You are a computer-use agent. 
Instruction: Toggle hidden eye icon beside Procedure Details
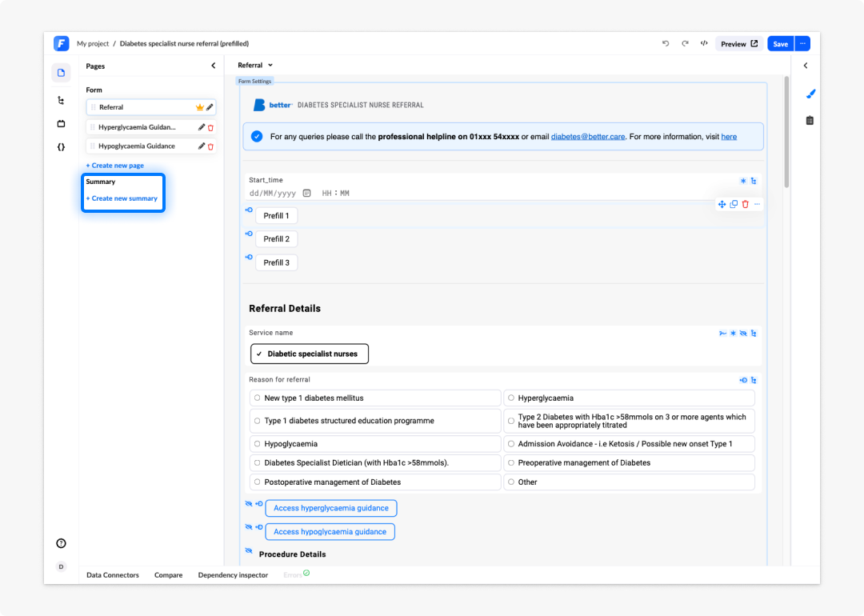point(249,551)
